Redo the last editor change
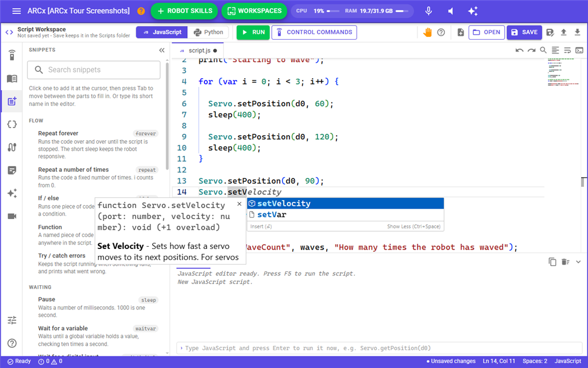The image size is (588, 368). coord(531,50)
